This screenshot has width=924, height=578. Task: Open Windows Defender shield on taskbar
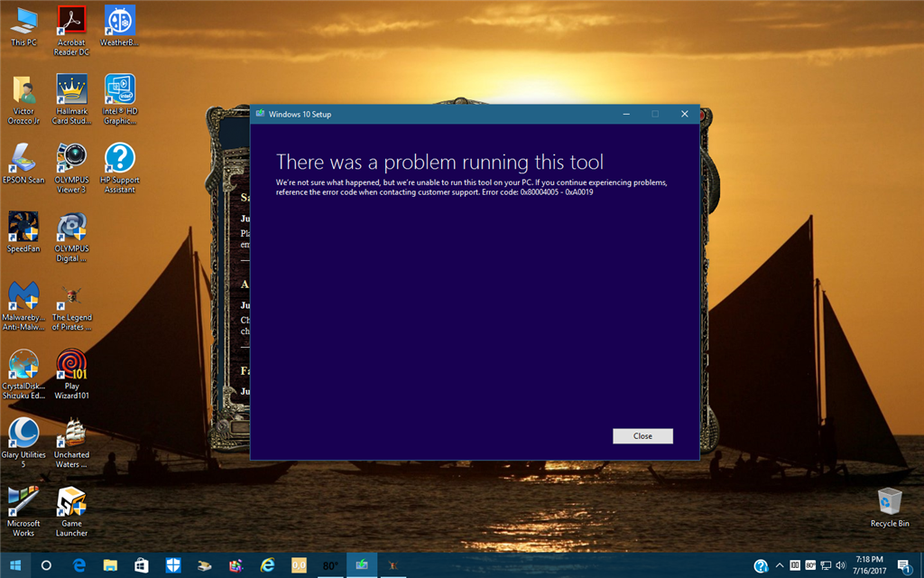(173, 565)
